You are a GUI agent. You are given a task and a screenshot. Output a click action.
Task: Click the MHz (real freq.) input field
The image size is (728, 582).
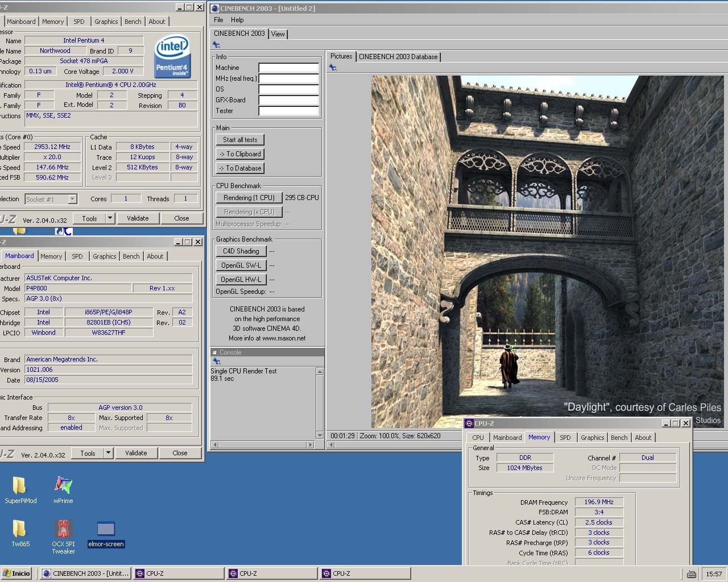pyautogui.click(x=288, y=78)
